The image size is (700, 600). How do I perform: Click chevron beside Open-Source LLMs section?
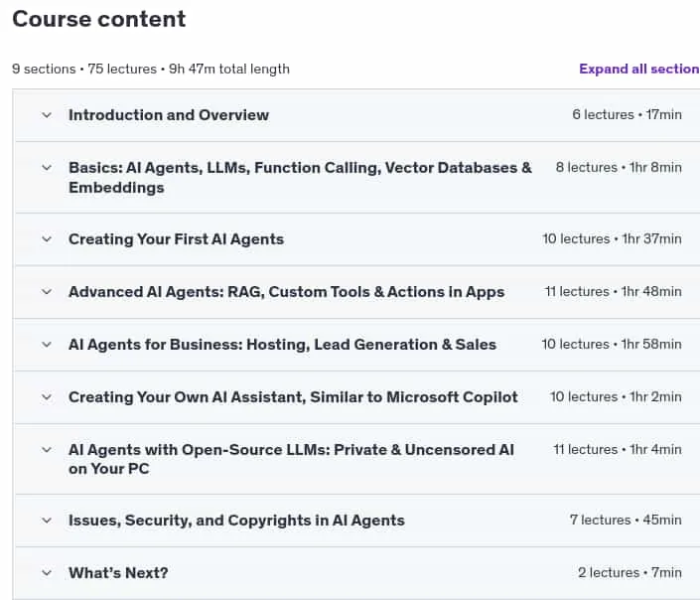[x=47, y=450]
